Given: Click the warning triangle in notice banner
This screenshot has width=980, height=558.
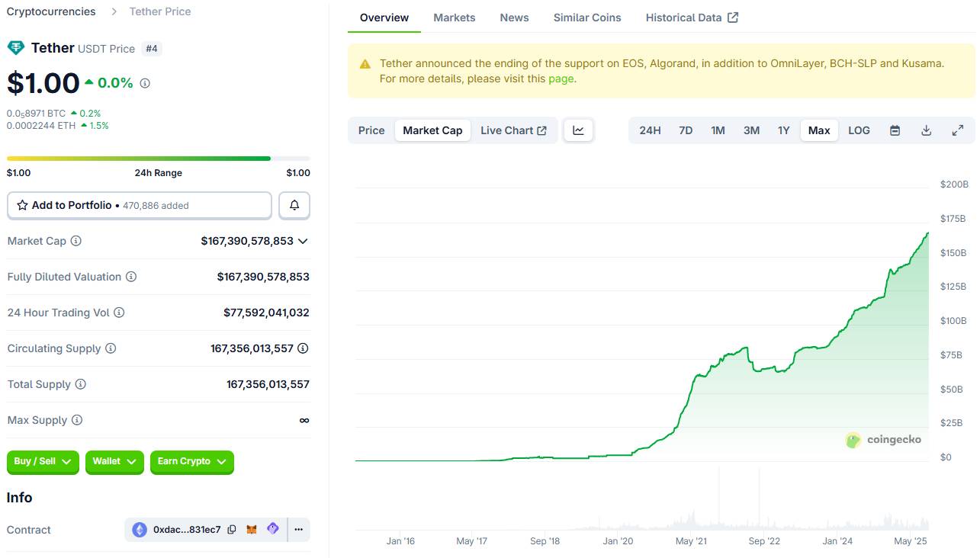Looking at the screenshot, I should coord(365,64).
